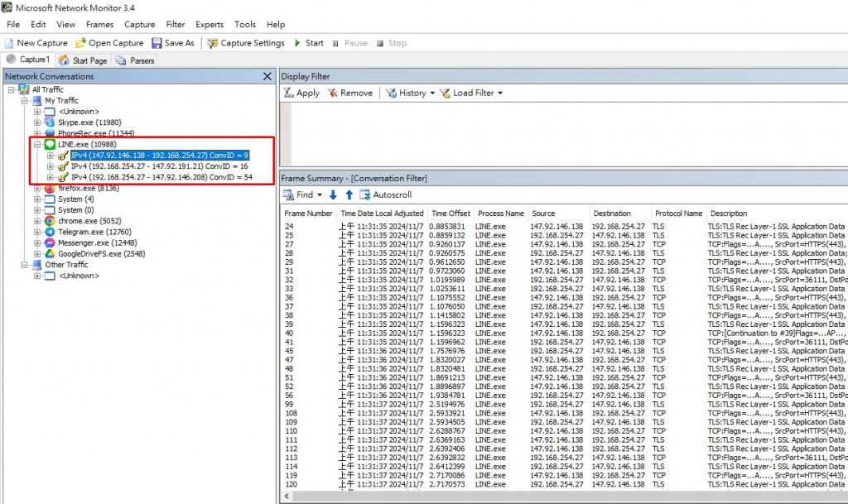Select the firefox.exe (8136) process

(89, 188)
